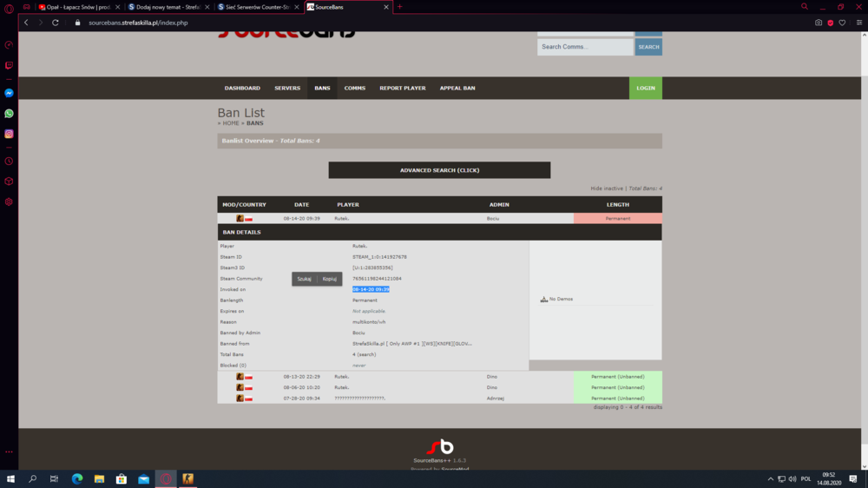This screenshot has height=488, width=868.
Task: Open the notification center icon
Action: point(853,479)
